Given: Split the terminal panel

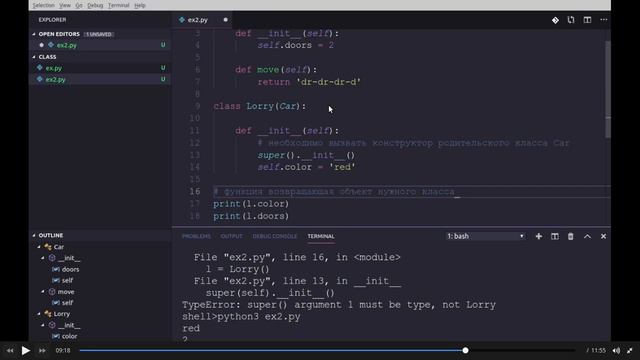Looking at the screenshot, I should pos(554,236).
